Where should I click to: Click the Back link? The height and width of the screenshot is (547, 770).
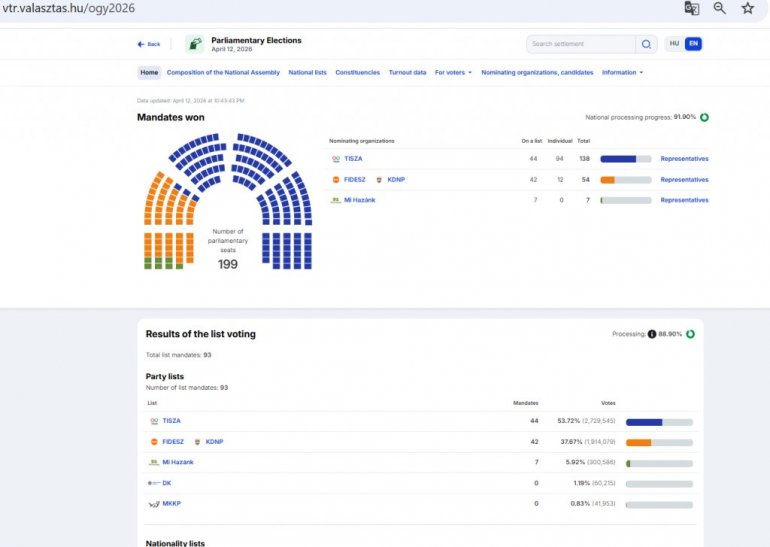tap(149, 44)
